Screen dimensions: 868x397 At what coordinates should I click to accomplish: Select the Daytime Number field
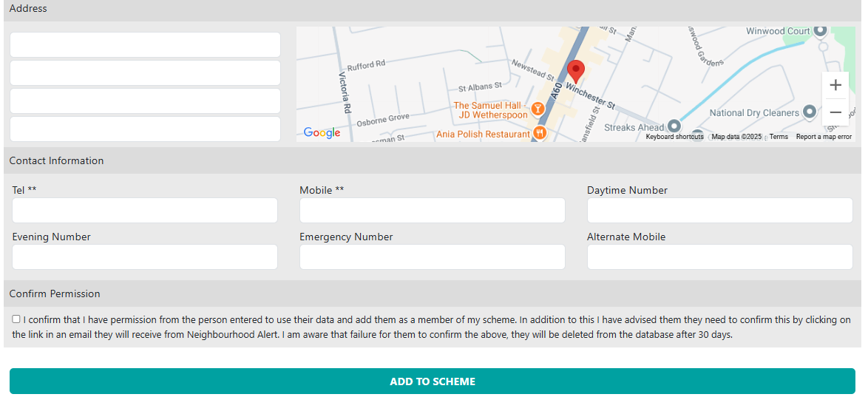point(719,210)
